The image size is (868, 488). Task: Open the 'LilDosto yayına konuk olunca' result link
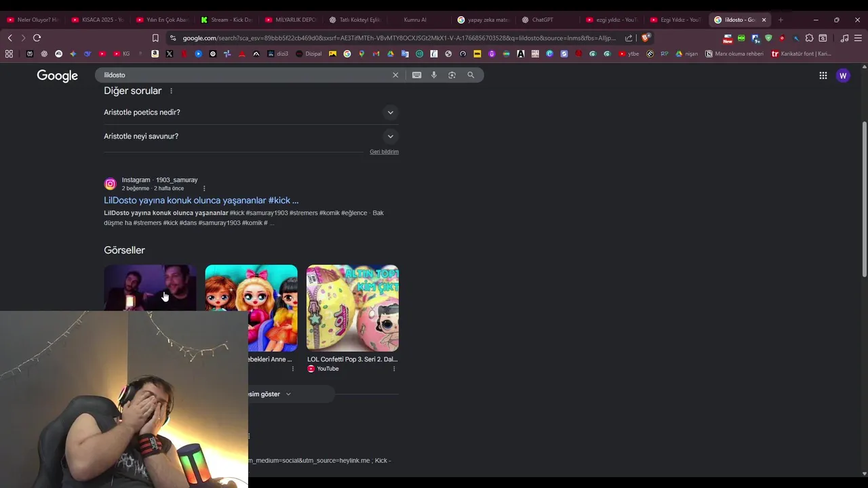coord(201,200)
